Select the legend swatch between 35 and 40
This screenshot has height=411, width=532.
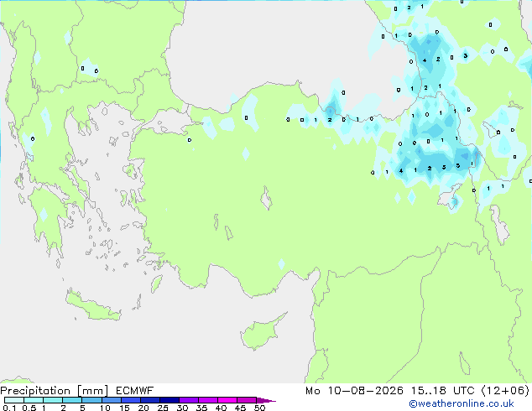click(x=207, y=400)
